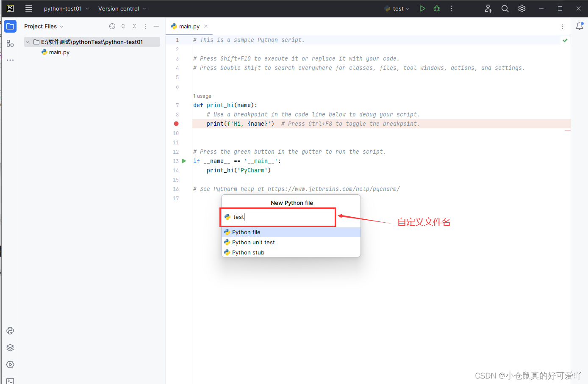Click the 'if __name__' line of code
588x384 pixels.
tap(237, 161)
